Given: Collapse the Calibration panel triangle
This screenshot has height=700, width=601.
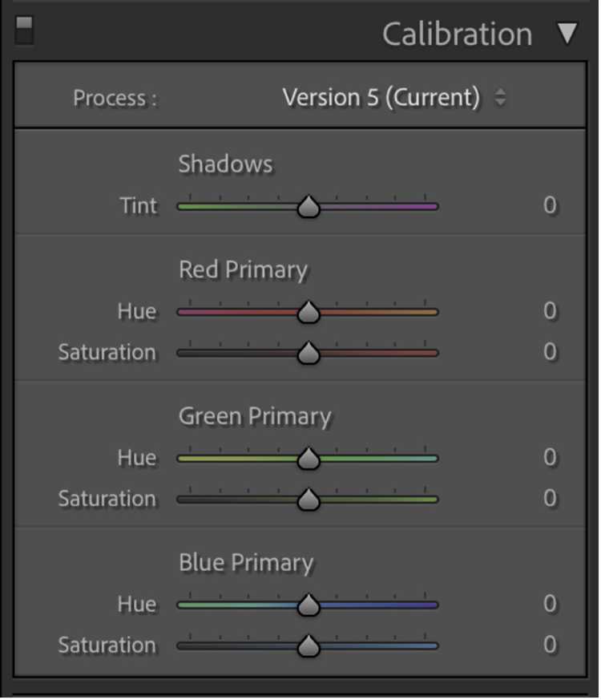Looking at the screenshot, I should 567,34.
